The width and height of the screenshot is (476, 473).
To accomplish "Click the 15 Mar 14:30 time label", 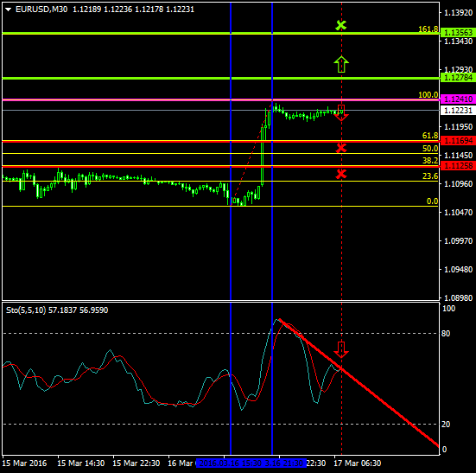I will click(80, 463).
